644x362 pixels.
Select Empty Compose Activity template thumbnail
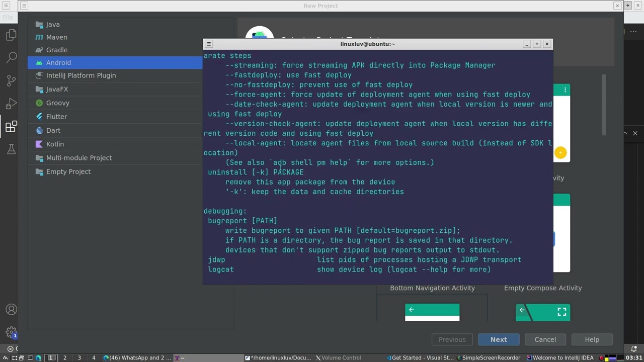(x=543, y=312)
